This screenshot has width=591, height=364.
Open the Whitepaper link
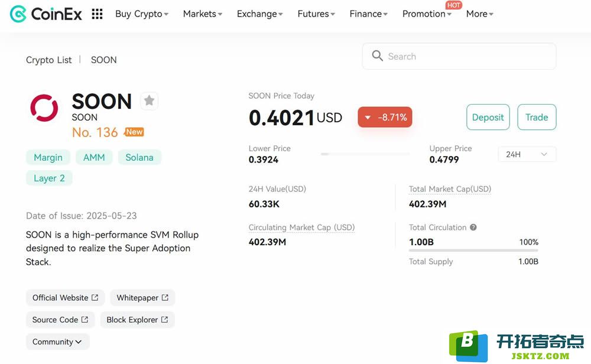142,298
